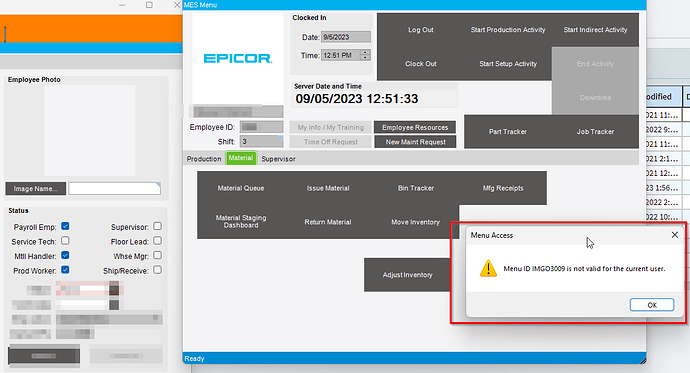Minimize the left background window

pyautogui.click(x=122, y=5)
